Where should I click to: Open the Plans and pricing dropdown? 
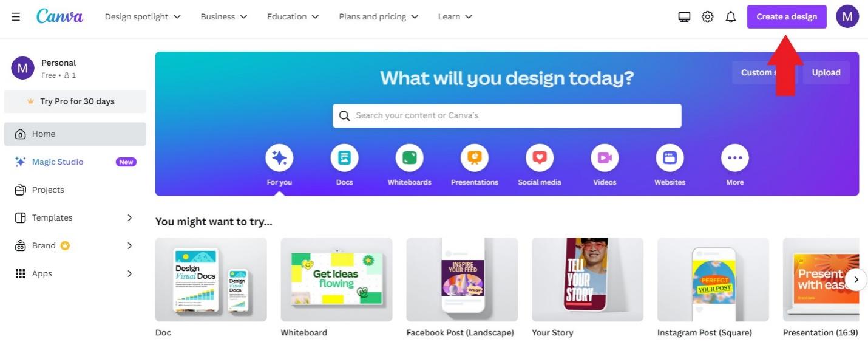379,17
